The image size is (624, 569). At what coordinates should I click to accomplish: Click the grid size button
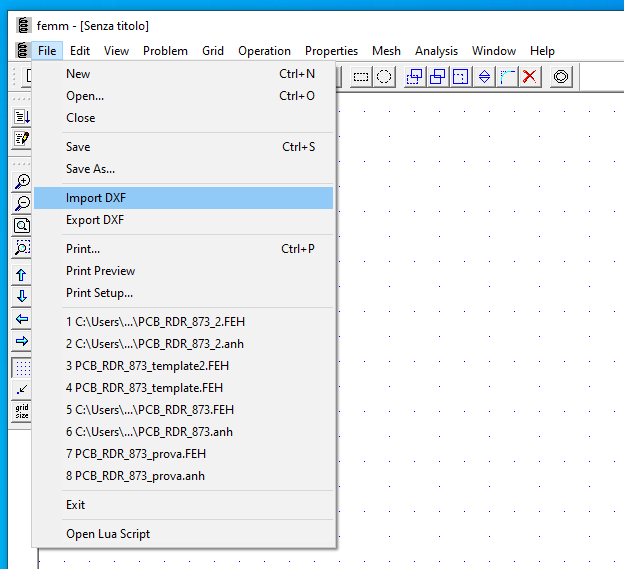21,411
